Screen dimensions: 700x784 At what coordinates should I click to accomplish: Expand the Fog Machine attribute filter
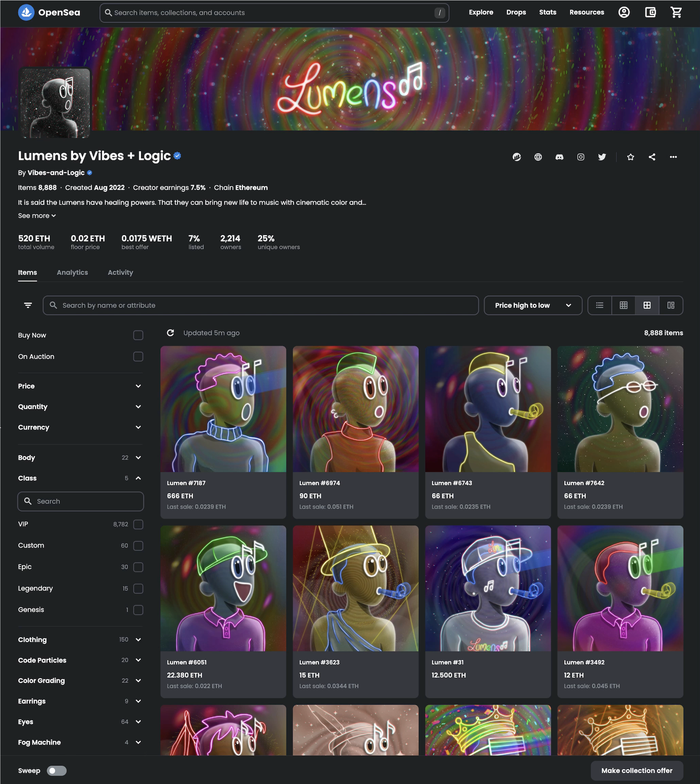click(x=80, y=742)
